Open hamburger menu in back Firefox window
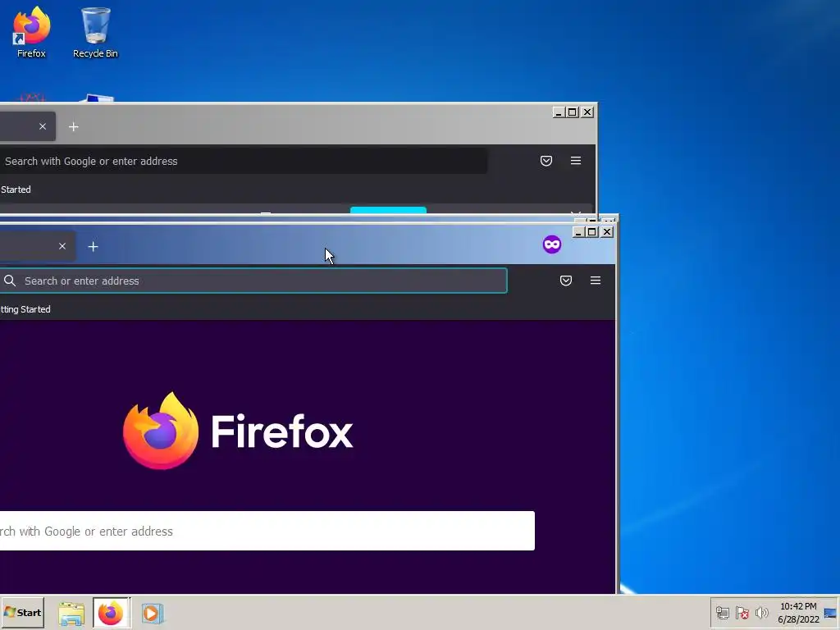Image resolution: width=840 pixels, height=630 pixels. pos(576,161)
